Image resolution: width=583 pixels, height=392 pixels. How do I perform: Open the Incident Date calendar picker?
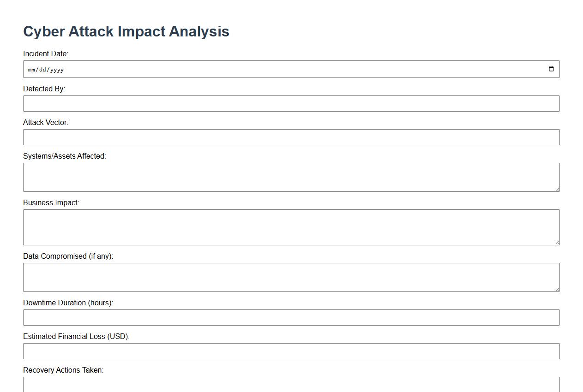[551, 69]
